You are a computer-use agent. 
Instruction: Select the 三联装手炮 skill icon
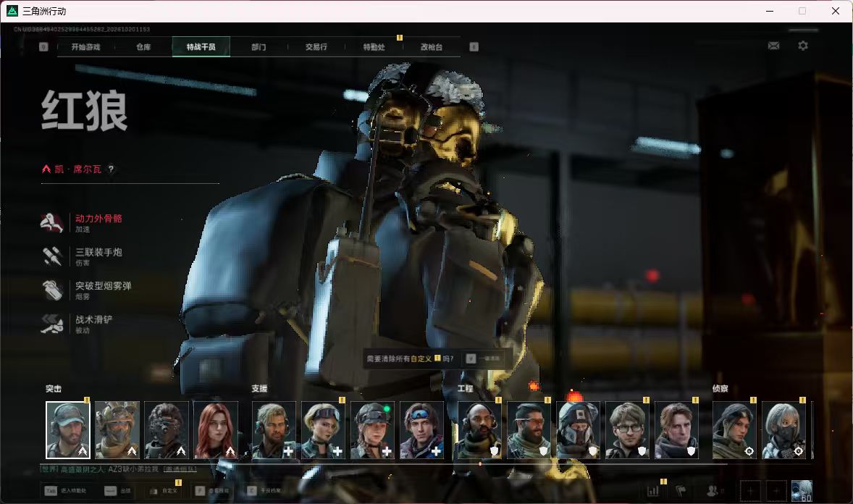52,256
